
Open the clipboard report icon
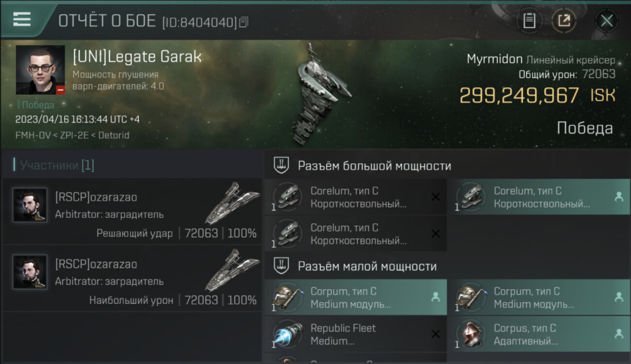click(529, 21)
